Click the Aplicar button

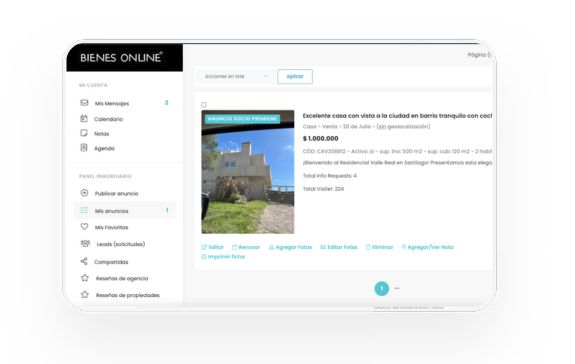[295, 76]
